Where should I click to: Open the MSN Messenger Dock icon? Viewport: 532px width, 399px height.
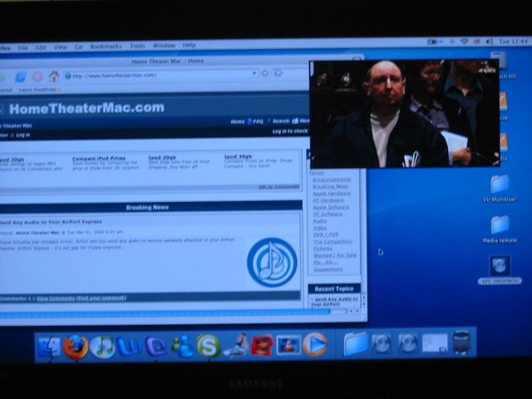182,347
